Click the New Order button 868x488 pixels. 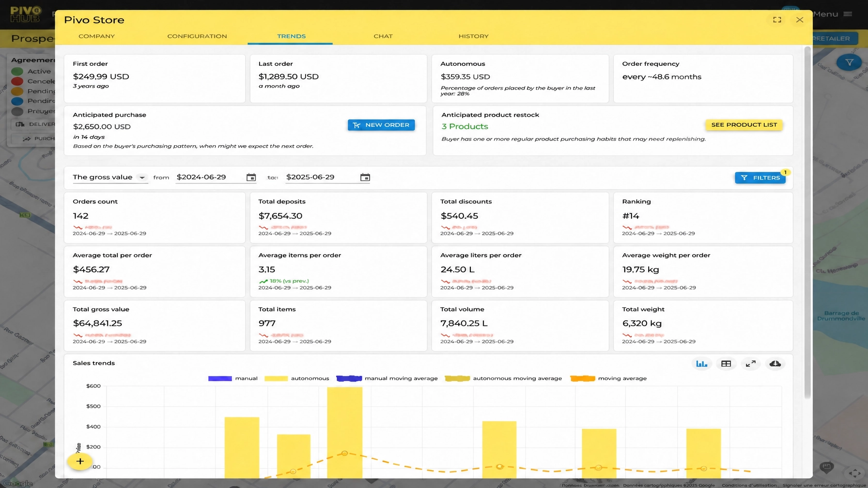(x=381, y=125)
